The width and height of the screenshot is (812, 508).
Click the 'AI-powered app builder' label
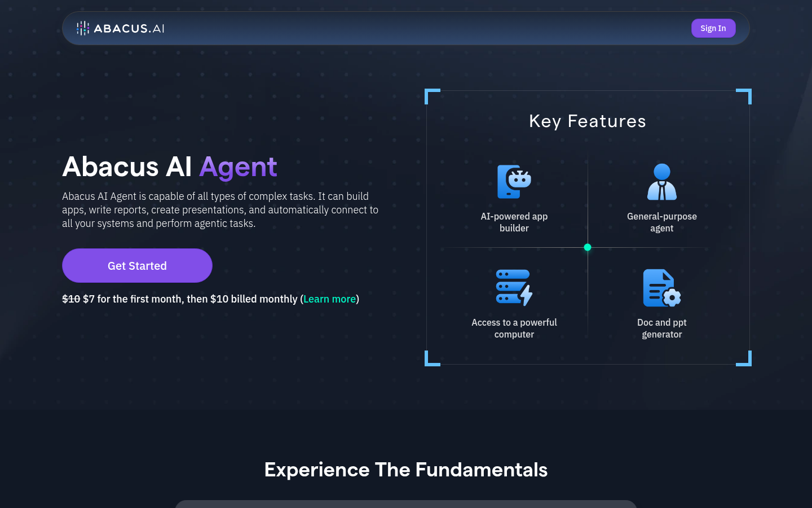click(x=514, y=222)
